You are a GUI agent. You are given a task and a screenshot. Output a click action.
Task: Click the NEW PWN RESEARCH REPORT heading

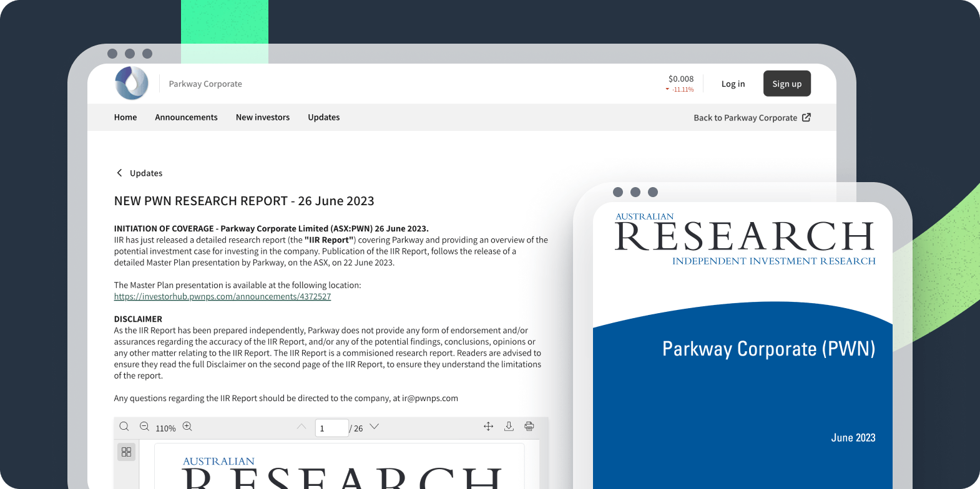point(244,201)
